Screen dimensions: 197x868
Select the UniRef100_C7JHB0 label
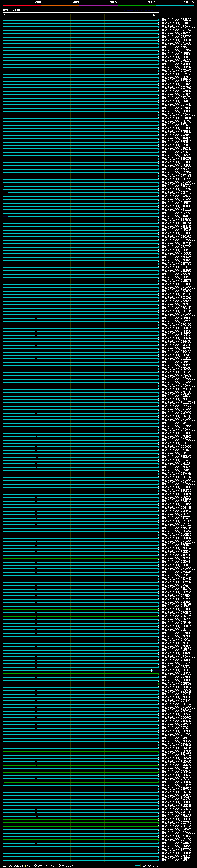177,596
